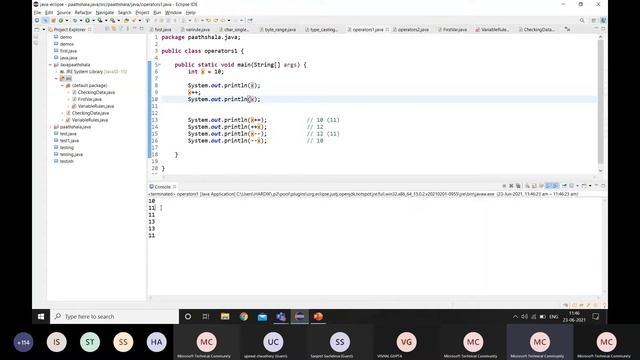This screenshot has height=360, width=640.
Task: Select the Project Explorer view tab
Action: 69,29
